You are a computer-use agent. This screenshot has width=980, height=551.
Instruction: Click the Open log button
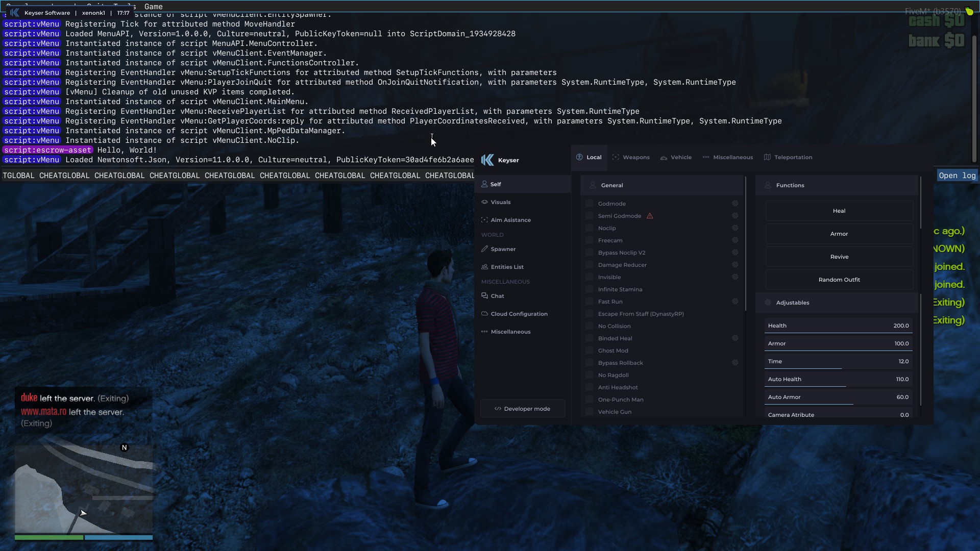click(957, 176)
